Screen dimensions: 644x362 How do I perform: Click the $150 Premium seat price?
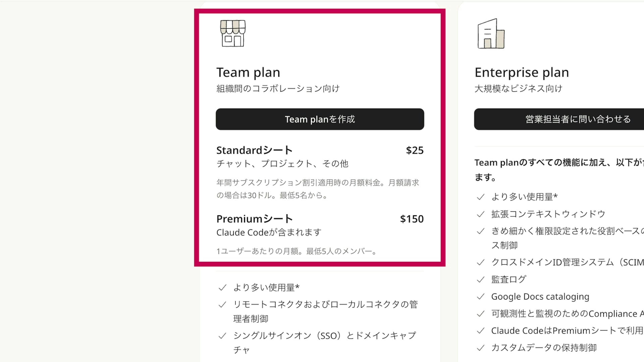[412, 219]
